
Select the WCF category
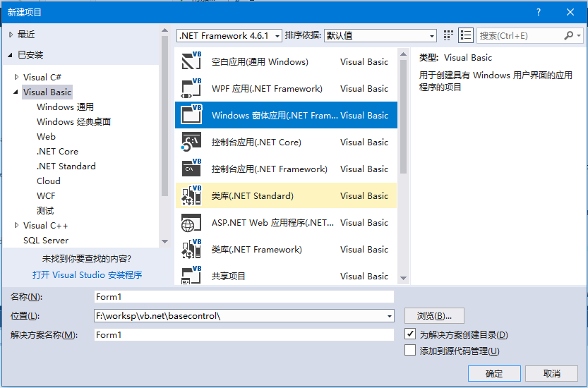click(46, 195)
